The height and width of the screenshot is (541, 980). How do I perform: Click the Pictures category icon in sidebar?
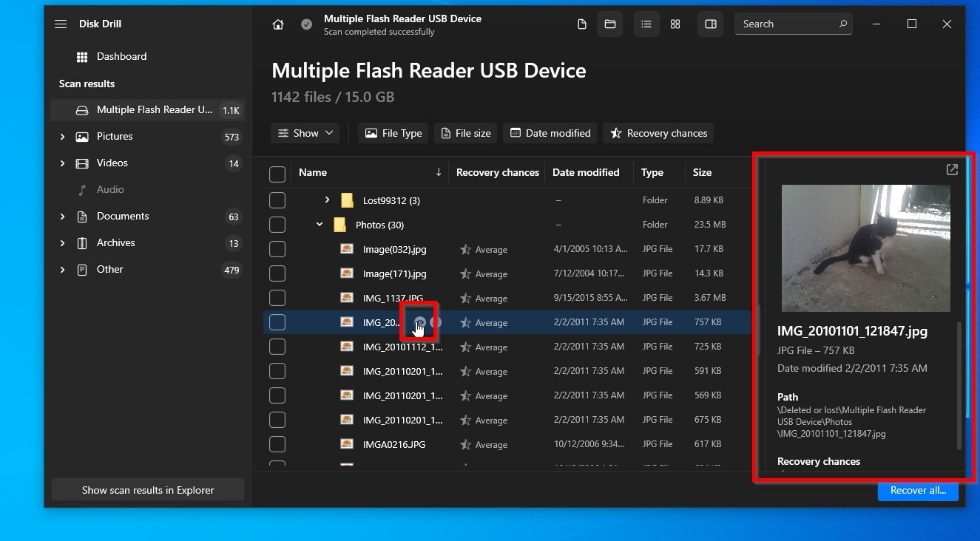click(x=82, y=137)
